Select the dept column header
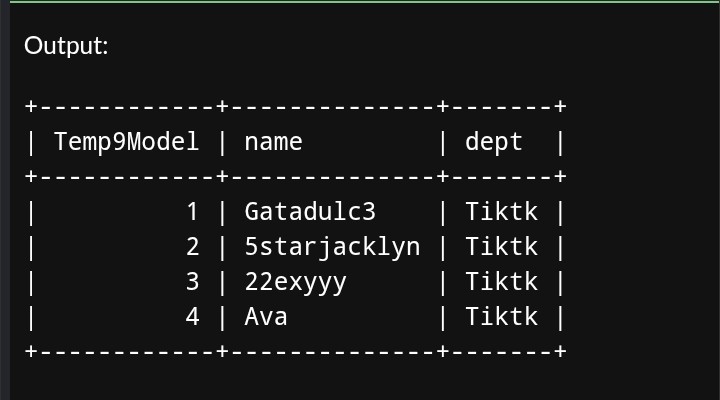The width and height of the screenshot is (720, 400). point(494,142)
